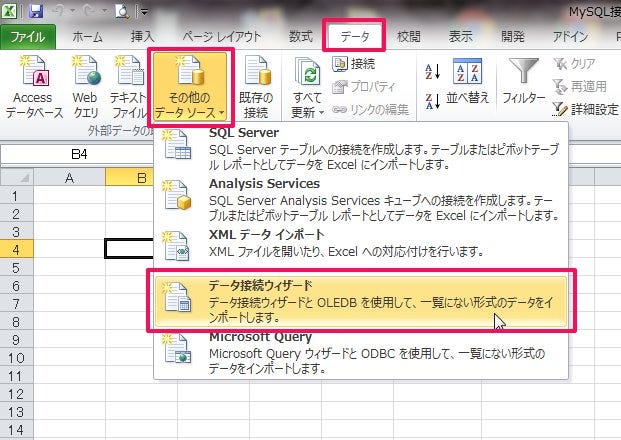Click the select-all corner of the sheet
621x440 pixels.
coord(17,177)
